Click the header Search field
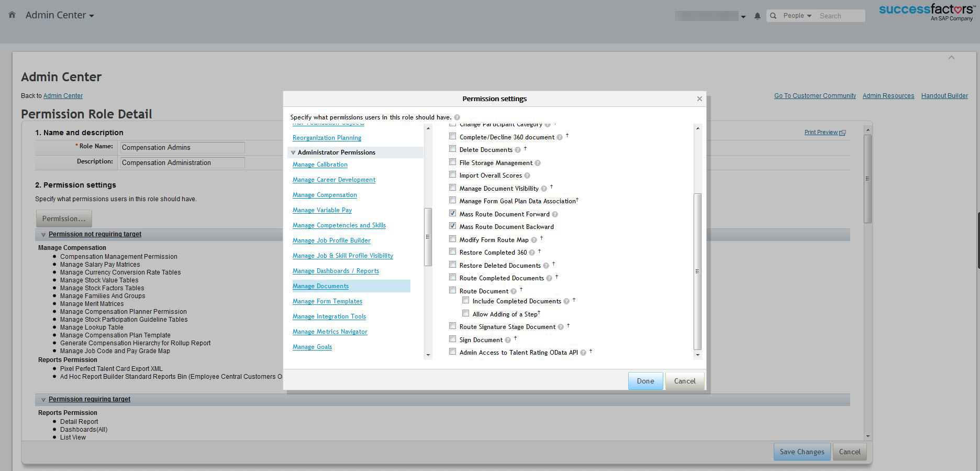The width and height of the screenshot is (980, 471). point(841,16)
